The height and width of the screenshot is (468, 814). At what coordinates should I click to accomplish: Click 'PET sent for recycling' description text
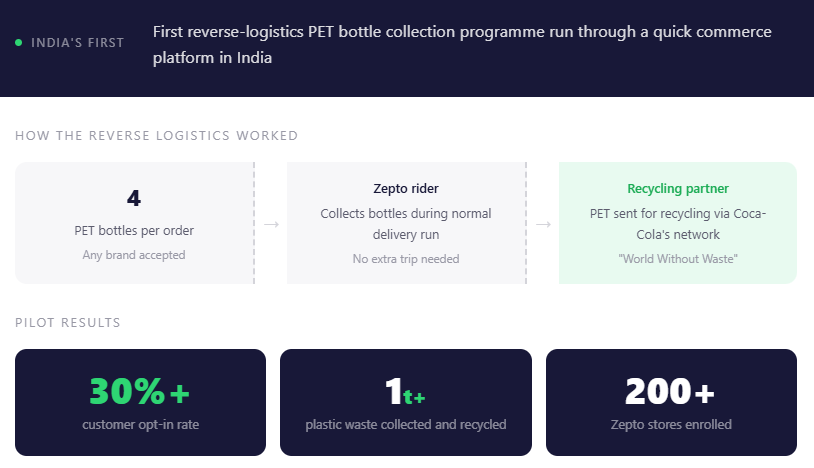pyautogui.click(x=677, y=224)
